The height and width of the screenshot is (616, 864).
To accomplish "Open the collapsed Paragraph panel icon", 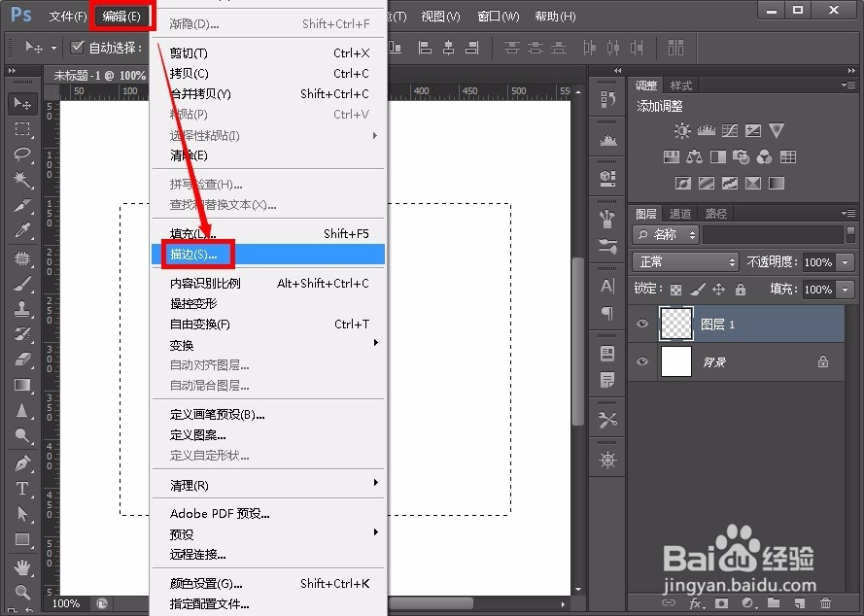I will (607, 313).
